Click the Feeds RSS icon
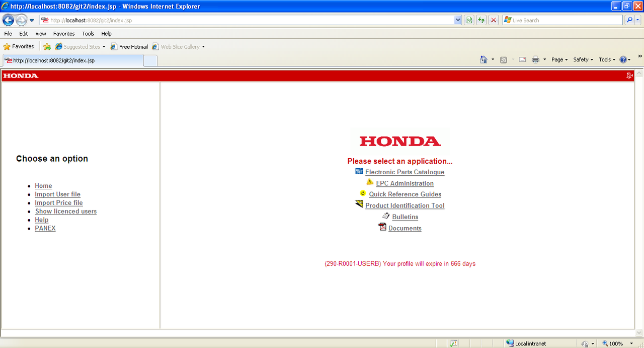644x348 pixels. point(504,59)
